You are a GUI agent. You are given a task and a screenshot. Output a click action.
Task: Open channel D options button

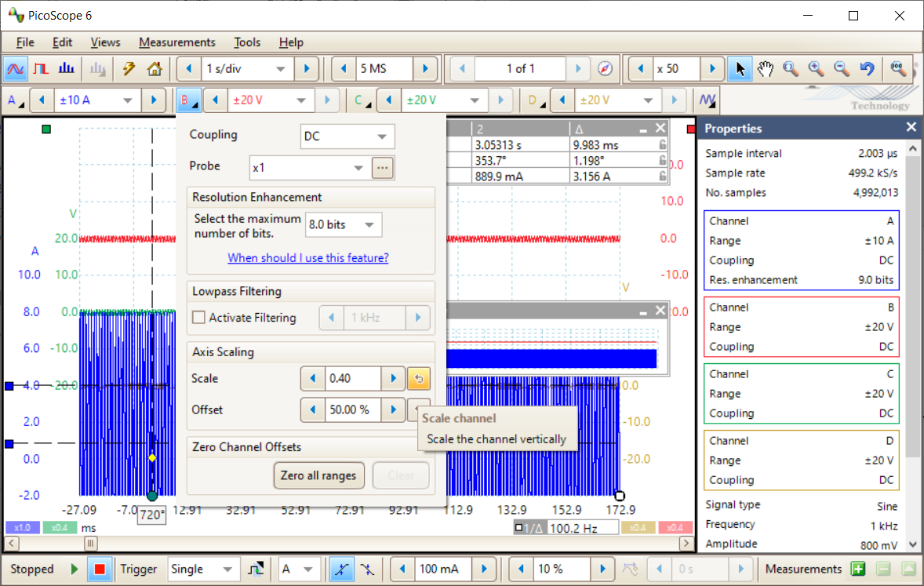[536, 100]
